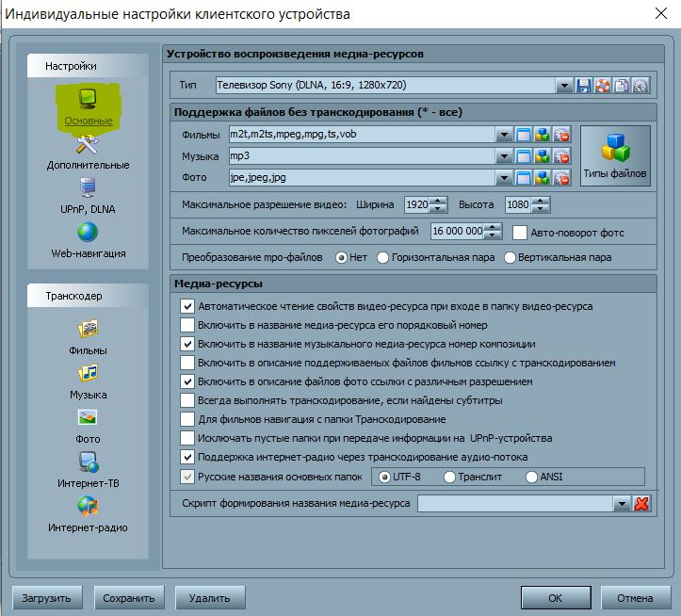Click the Сохранить button
Image resolution: width=681 pixels, height=616 pixels.
pos(129,598)
